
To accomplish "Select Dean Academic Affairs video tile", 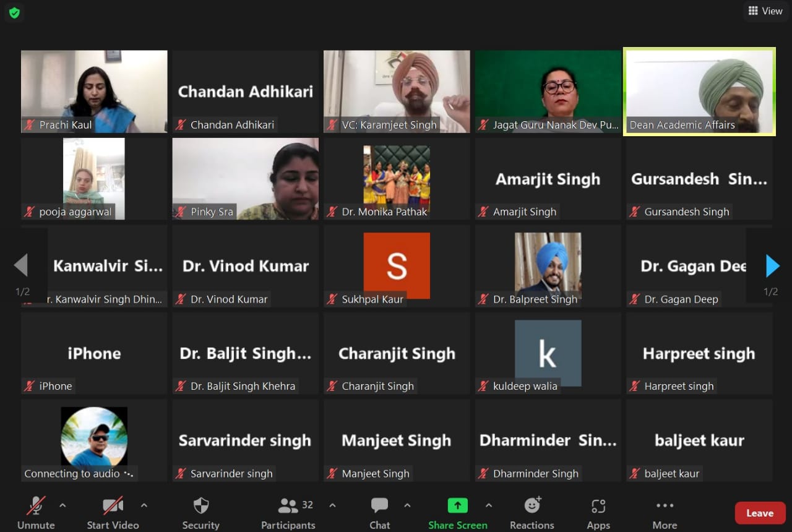I will [699, 92].
